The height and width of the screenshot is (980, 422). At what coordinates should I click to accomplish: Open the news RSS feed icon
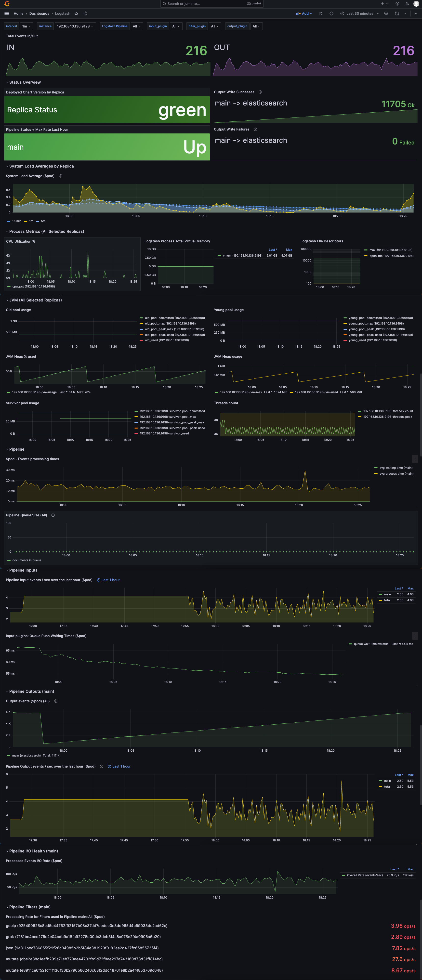(407, 4)
